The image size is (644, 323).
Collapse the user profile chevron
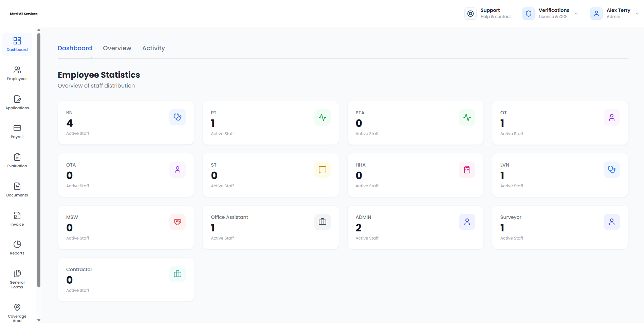(638, 14)
